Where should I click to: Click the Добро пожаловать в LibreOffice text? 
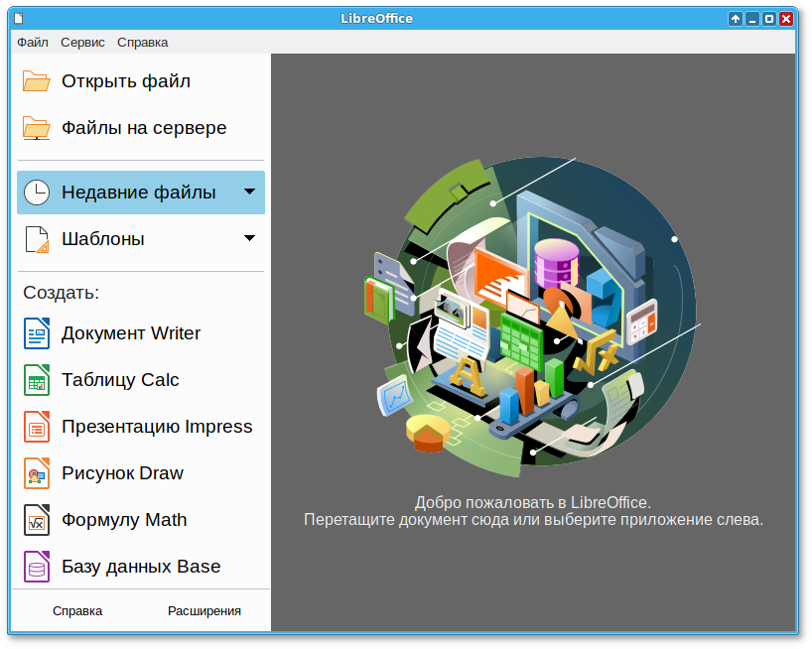(x=533, y=502)
